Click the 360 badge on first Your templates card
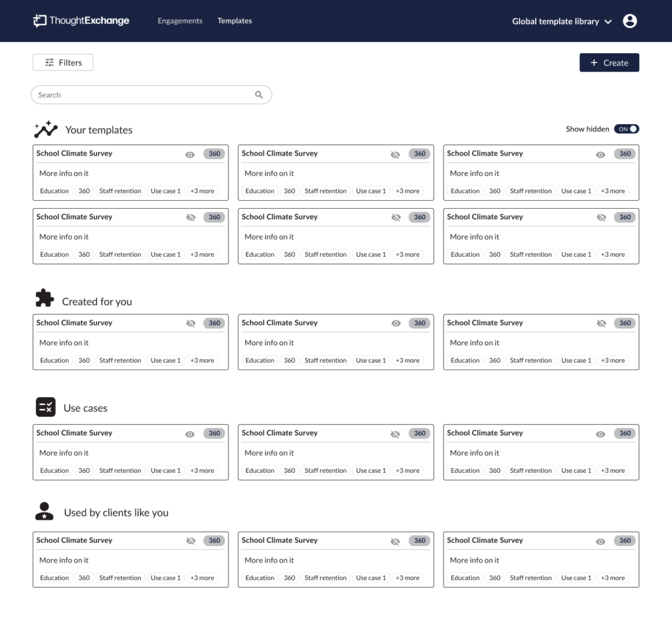This screenshot has width=672, height=638. [x=215, y=154]
